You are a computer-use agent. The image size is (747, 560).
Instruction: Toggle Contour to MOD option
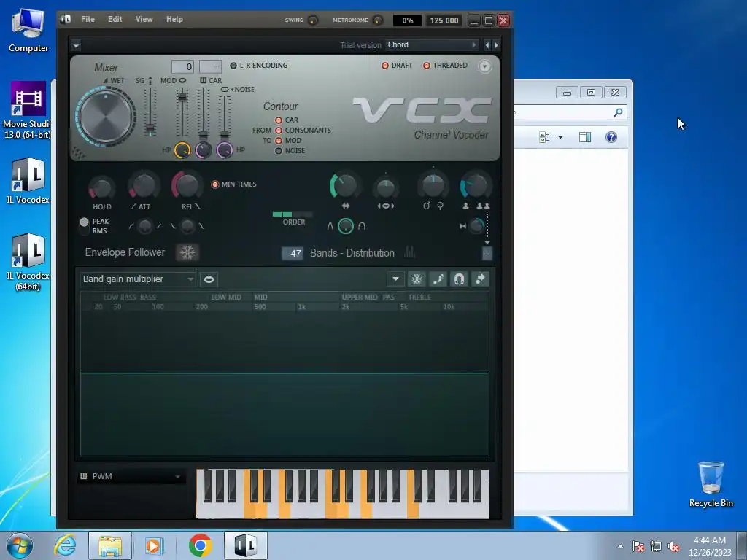pos(279,141)
